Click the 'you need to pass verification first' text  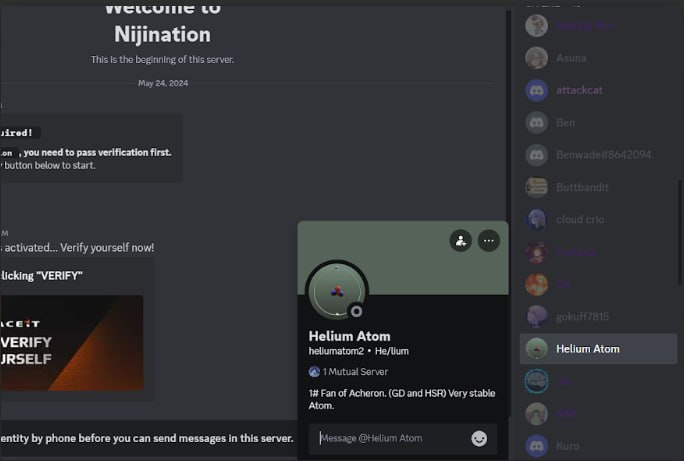(x=97, y=152)
